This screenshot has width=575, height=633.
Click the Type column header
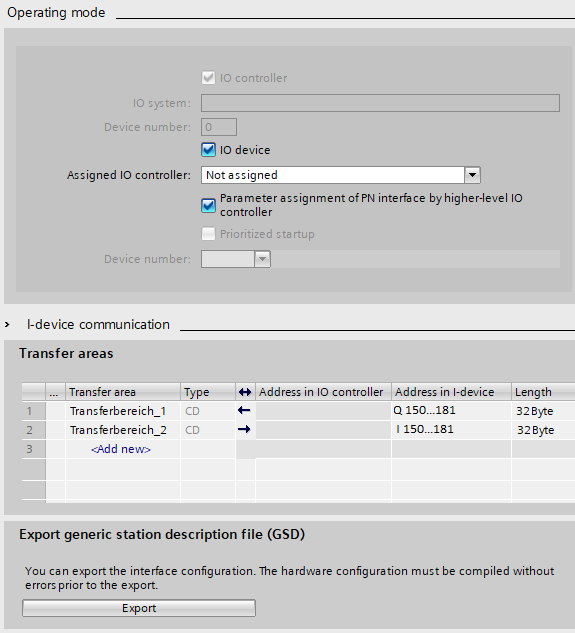pyautogui.click(x=208, y=392)
